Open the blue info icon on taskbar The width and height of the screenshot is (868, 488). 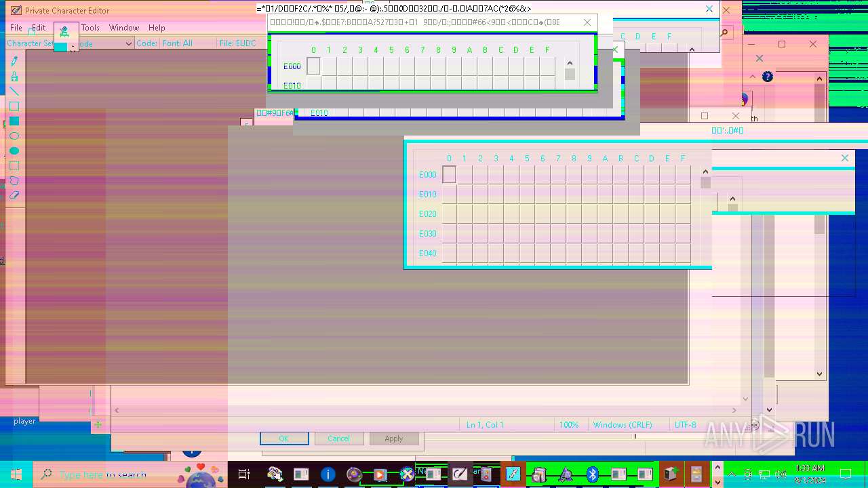[328, 474]
